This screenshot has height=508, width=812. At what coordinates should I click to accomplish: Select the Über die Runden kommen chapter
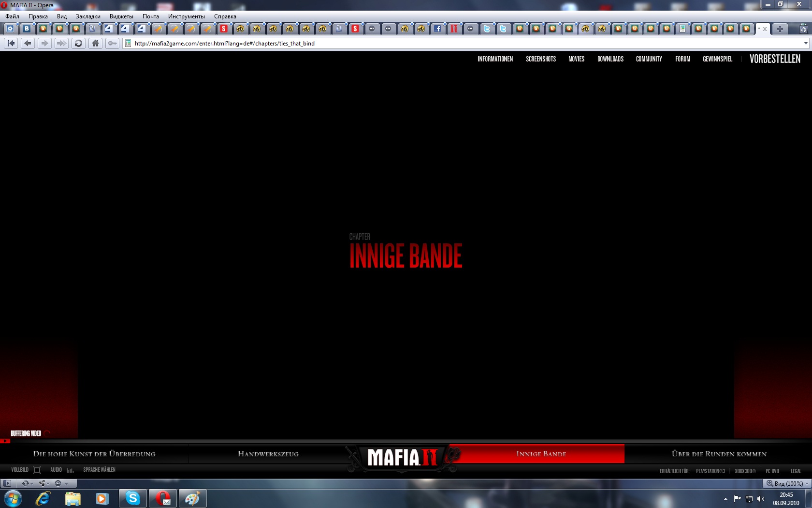coord(719,454)
